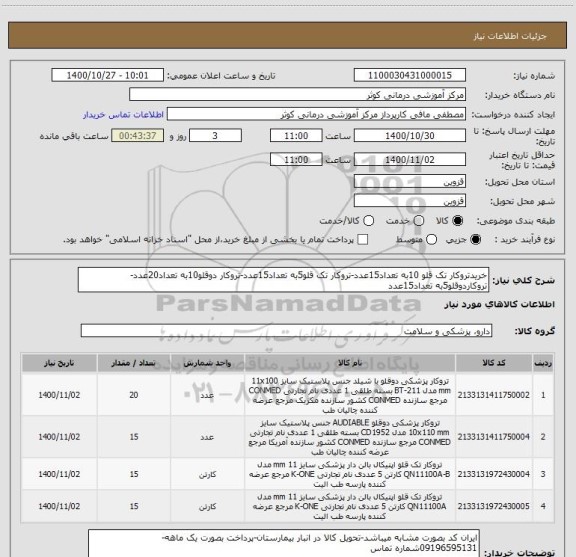The image size is (576, 557).
Task: Open the اطلاعات تماس خریدار link
Action: [x=123, y=115]
